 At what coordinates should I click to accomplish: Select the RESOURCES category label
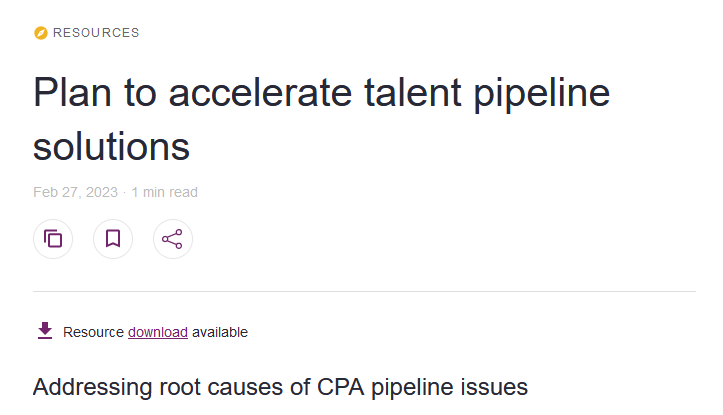96,33
